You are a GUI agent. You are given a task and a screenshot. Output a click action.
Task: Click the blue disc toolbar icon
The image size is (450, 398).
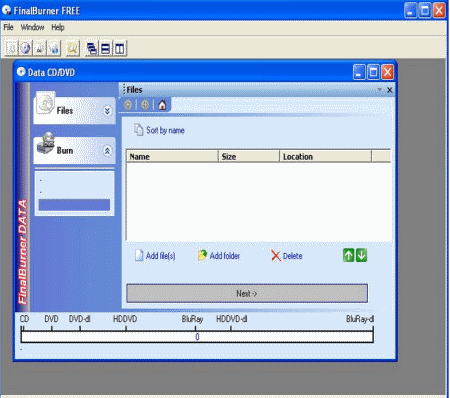pos(54,48)
